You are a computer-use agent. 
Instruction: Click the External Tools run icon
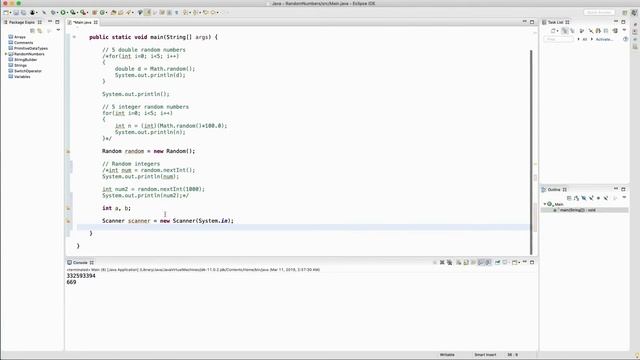coord(83,13)
